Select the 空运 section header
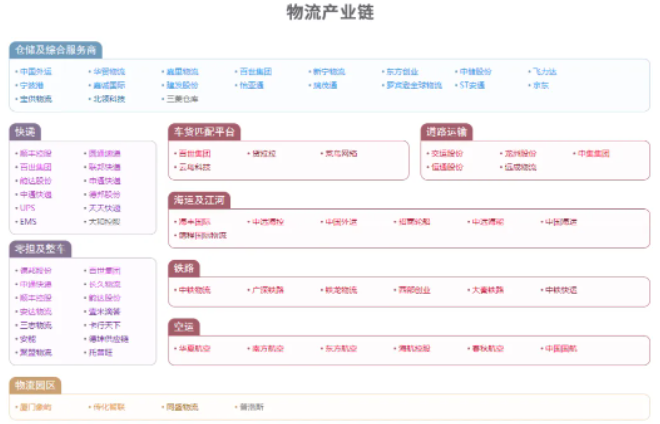The height and width of the screenshot is (424, 660). click(x=185, y=326)
